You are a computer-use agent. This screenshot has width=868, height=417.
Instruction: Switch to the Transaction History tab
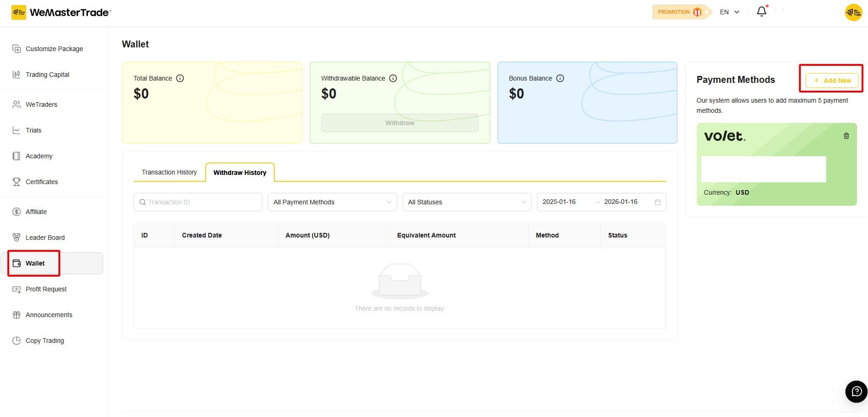click(169, 172)
